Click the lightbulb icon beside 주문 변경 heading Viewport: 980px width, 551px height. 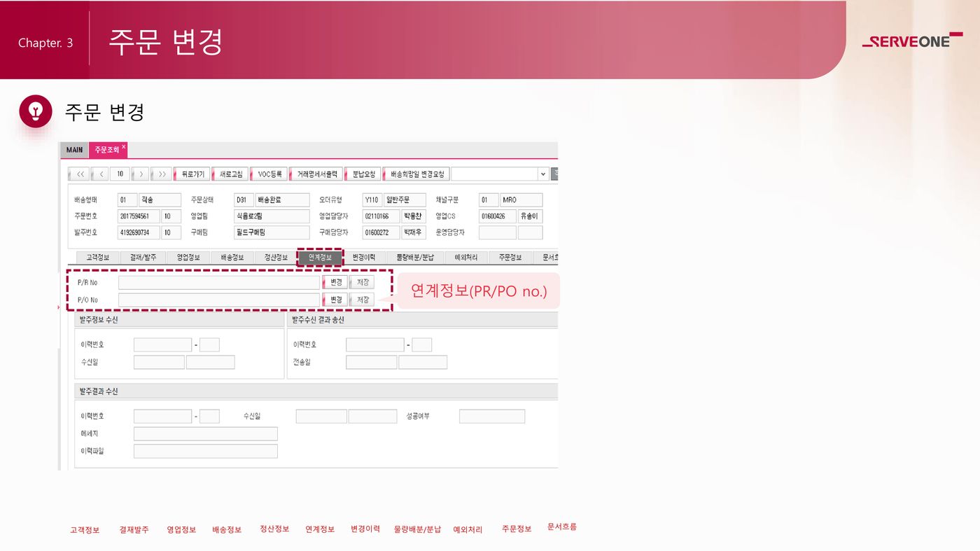36,111
